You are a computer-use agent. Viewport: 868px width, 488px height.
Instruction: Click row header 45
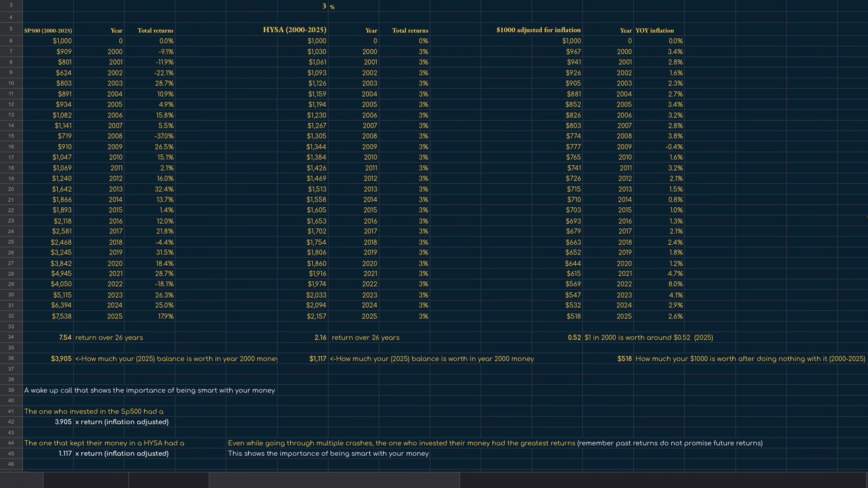(11, 453)
